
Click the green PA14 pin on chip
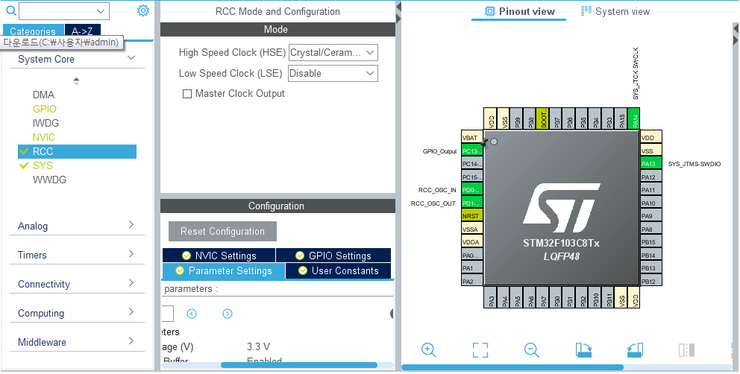click(x=634, y=119)
